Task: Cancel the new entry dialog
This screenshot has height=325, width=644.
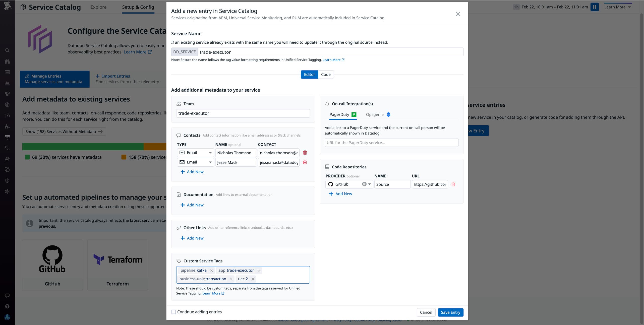Action: click(x=426, y=312)
